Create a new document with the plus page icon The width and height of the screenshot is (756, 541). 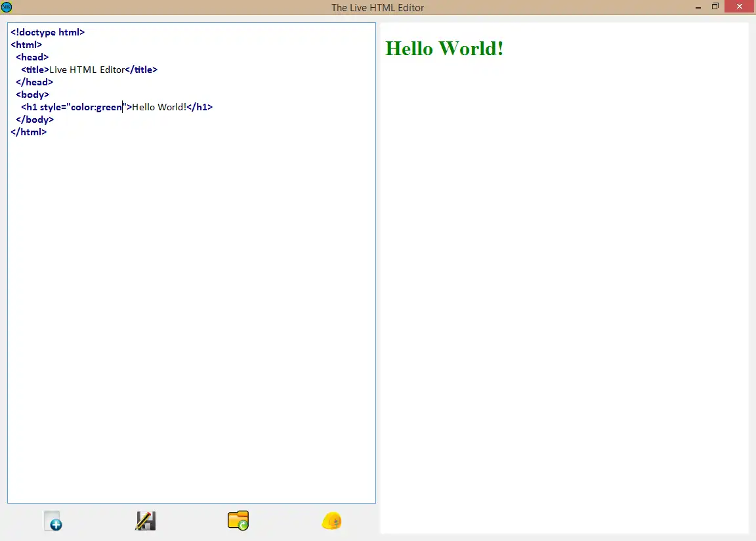pyautogui.click(x=53, y=521)
